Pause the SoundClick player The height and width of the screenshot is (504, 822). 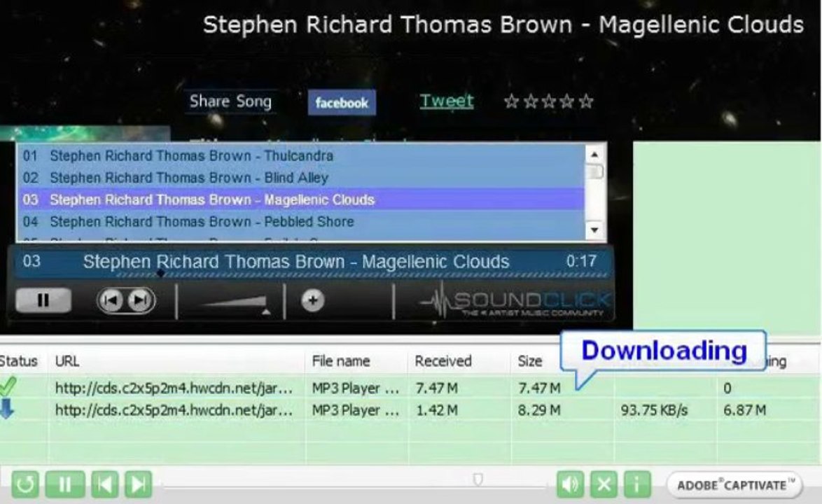(x=43, y=300)
